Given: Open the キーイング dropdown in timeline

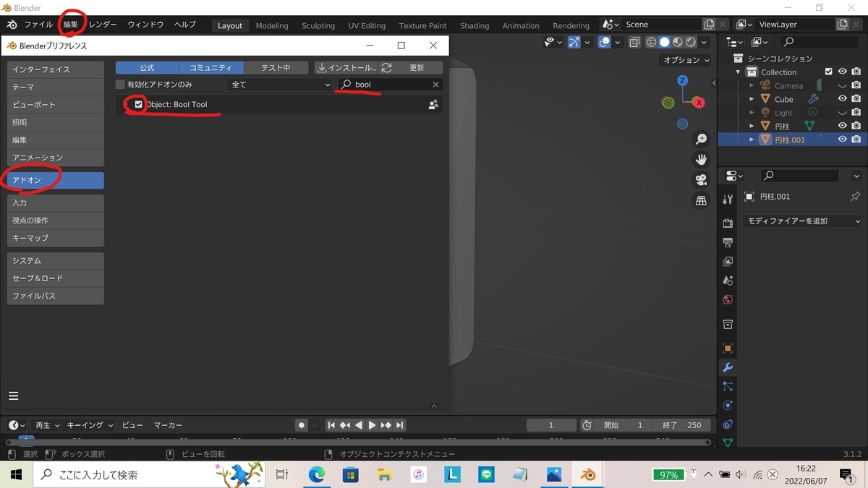Looking at the screenshot, I should [90, 425].
